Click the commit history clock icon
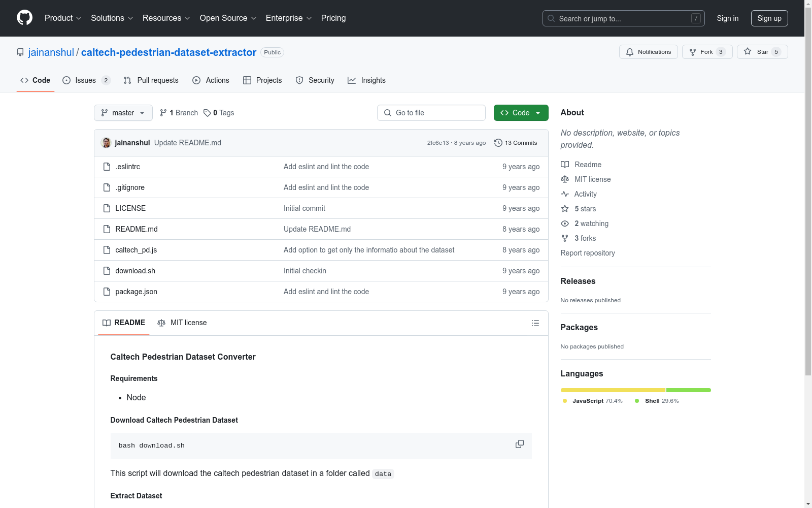The height and width of the screenshot is (508, 812). pos(498,143)
